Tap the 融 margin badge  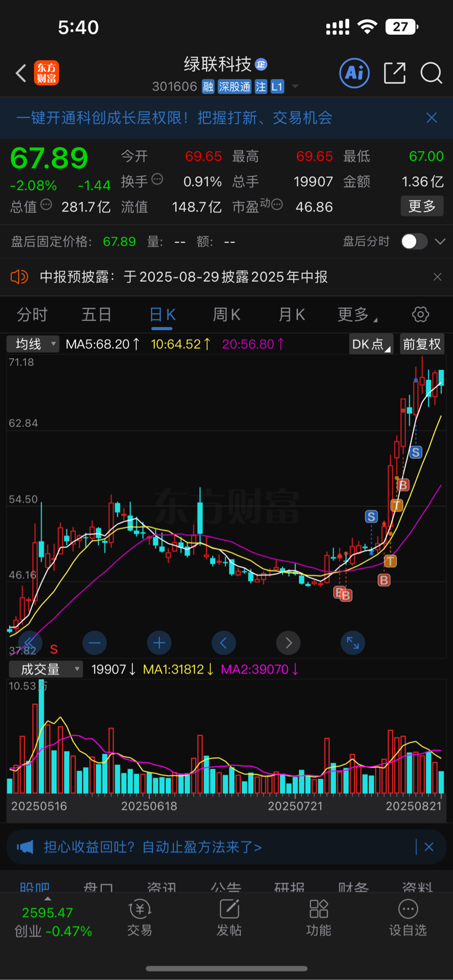[208, 87]
